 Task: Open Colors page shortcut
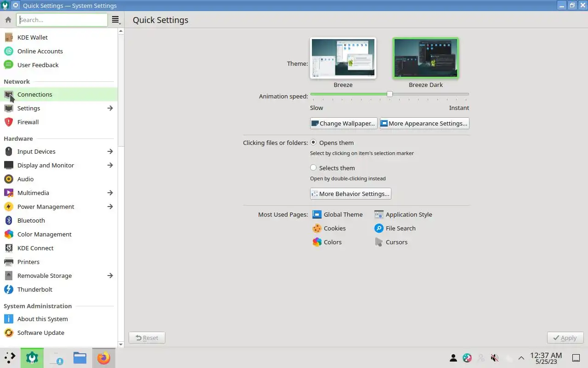click(327, 242)
